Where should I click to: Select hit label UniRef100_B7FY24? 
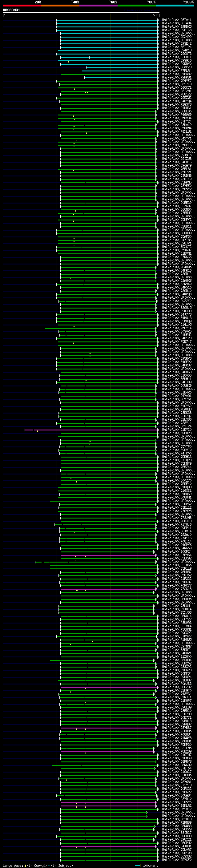point(176,121)
